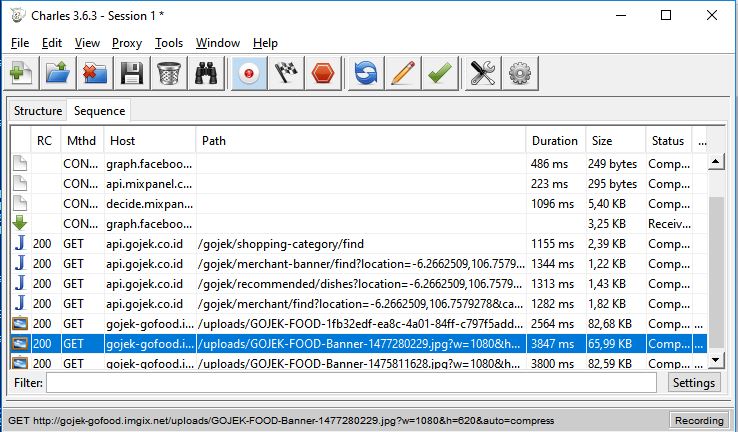The width and height of the screenshot is (738, 432).
Task: Click the Recording status button
Action: [x=699, y=420]
